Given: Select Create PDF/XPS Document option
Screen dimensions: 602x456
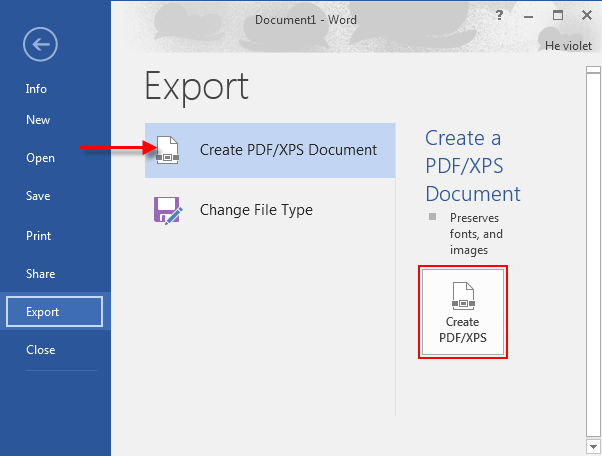Looking at the screenshot, I should click(x=270, y=150).
